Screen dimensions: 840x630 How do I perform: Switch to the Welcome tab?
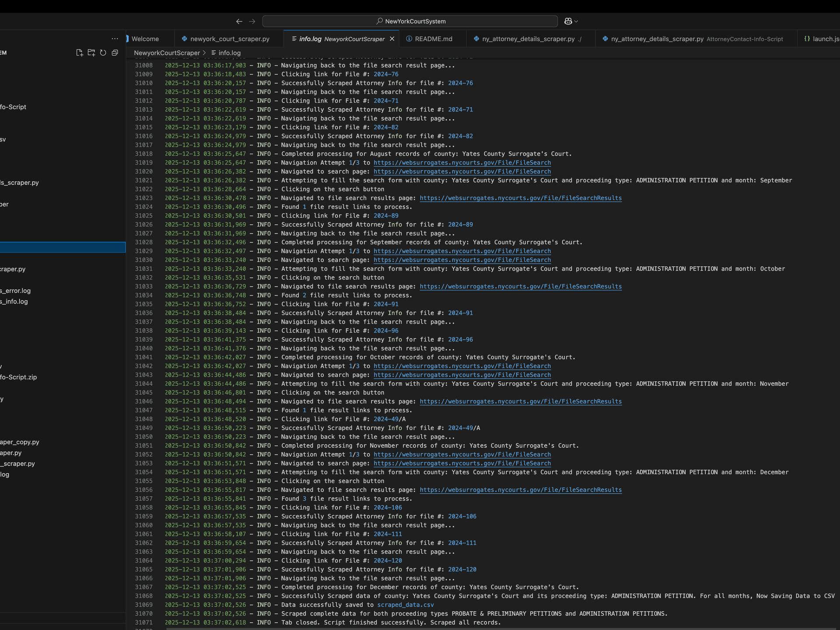(145, 39)
